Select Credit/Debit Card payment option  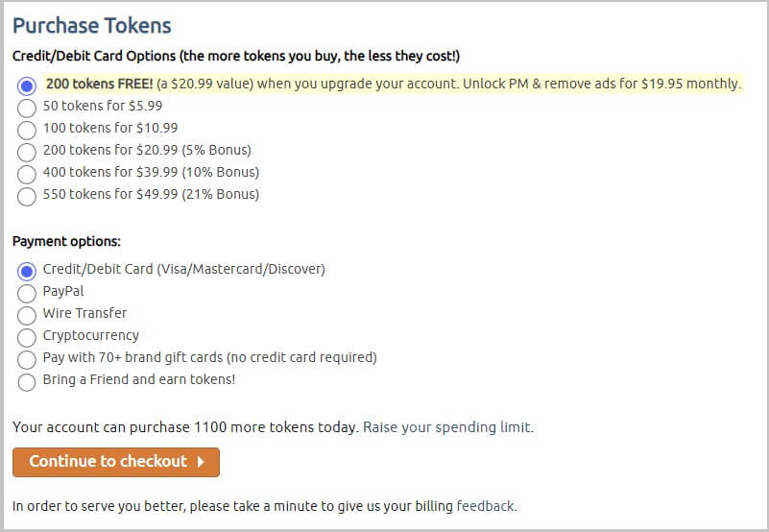point(27,271)
